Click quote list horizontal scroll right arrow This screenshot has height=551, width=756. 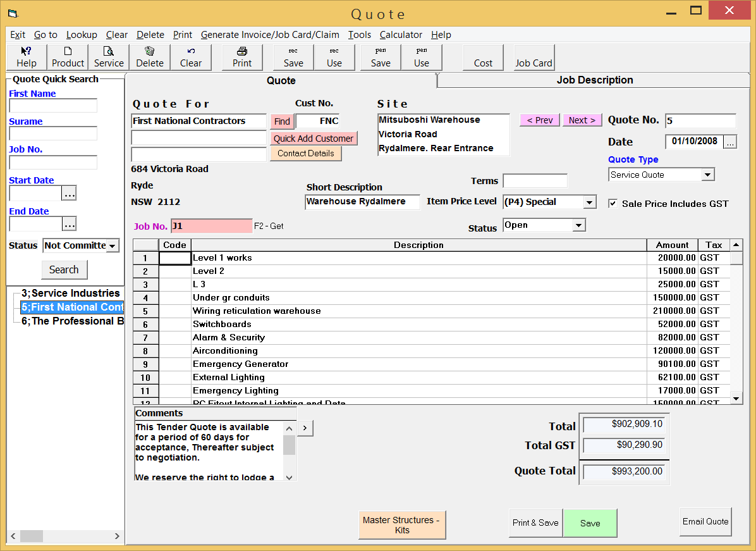117,536
